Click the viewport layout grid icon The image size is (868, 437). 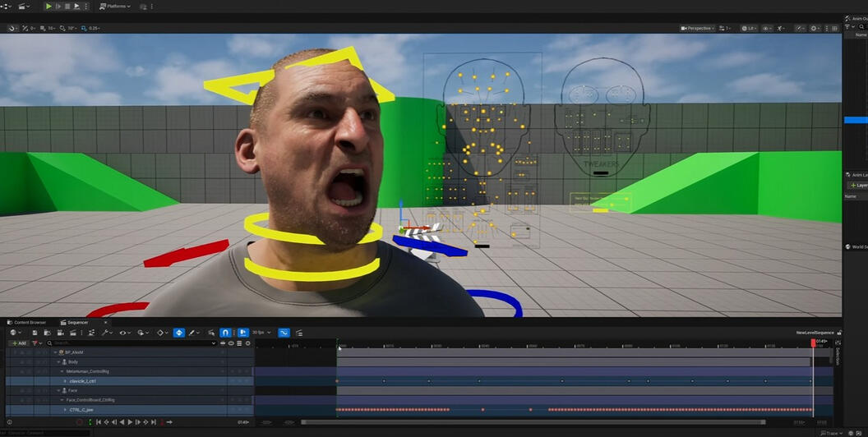(x=833, y=28)
